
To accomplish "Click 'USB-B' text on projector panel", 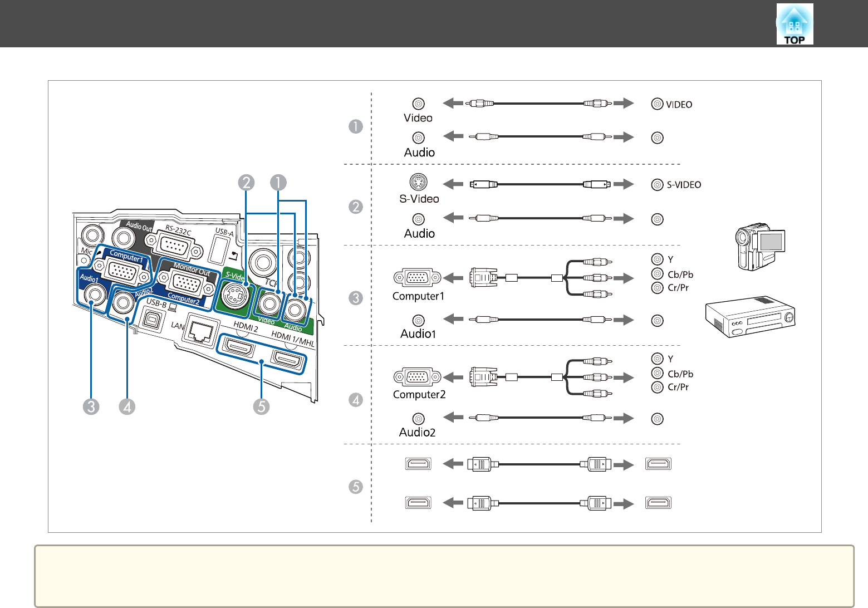I will coord(157,304).
